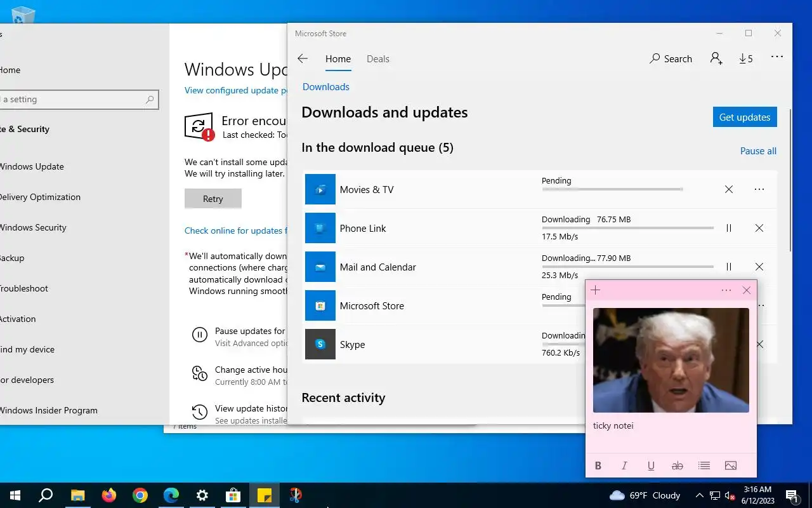Switch to the Home tab in Store
812x508 pixels.
[338, 58]
